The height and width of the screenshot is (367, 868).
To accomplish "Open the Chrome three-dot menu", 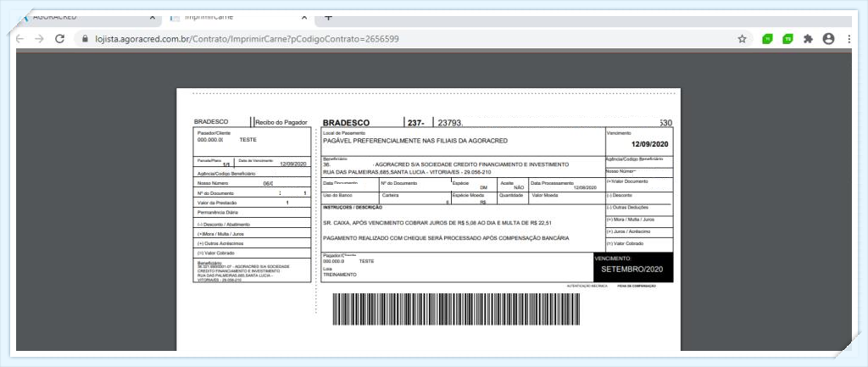I will (849, 39).
